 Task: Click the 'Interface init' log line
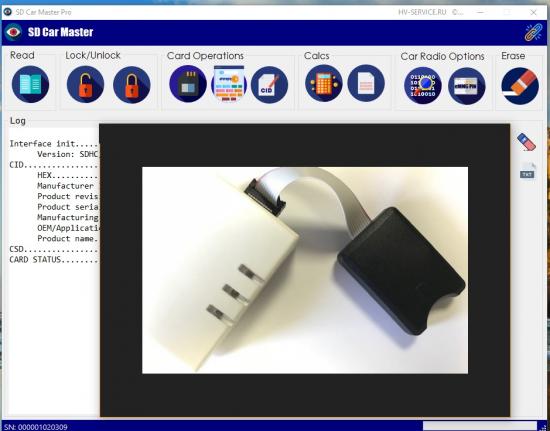(54, 144)
